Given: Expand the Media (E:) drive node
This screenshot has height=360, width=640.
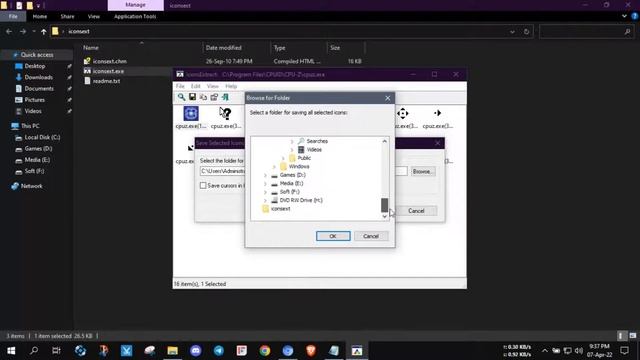Looking at the screenshot, I should [x=265, y=184].
